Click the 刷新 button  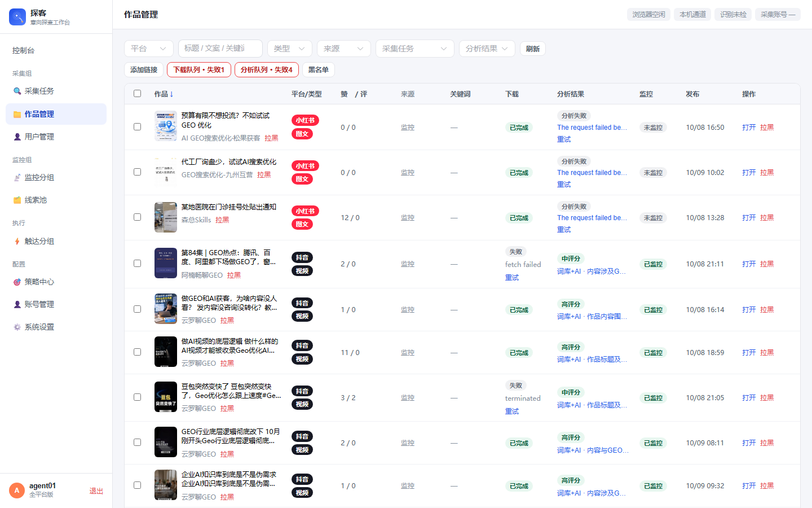(532, 49)
